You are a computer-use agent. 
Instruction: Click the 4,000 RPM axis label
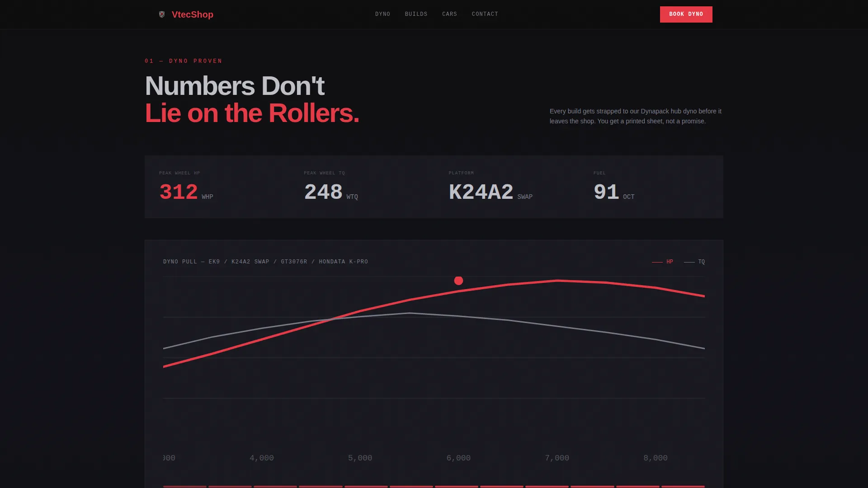pyautogui.click(x=262, y=458)
